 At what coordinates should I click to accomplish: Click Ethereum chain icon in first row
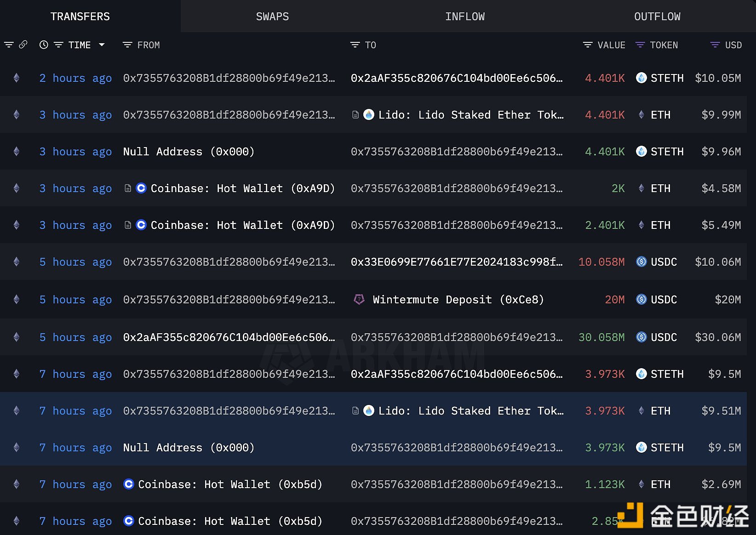[17, 78]
